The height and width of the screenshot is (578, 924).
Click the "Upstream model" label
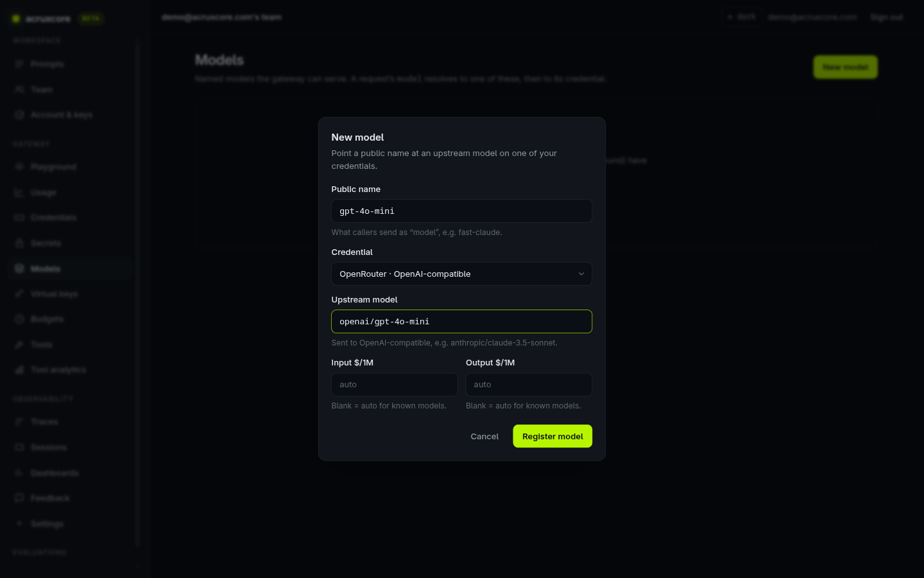(x=364, y=299)
